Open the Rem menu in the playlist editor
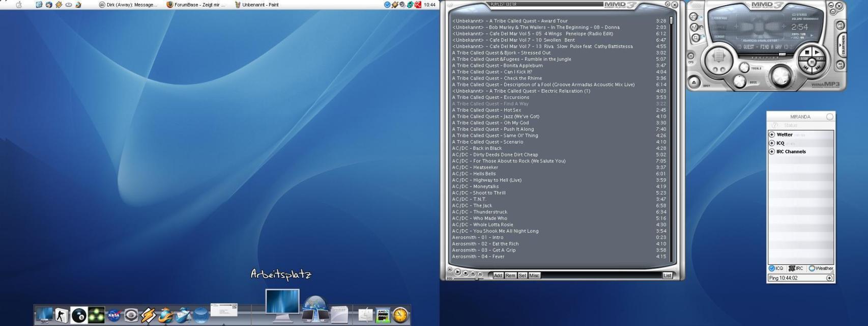Screen dimensions: 868x326 click(510, 276)
